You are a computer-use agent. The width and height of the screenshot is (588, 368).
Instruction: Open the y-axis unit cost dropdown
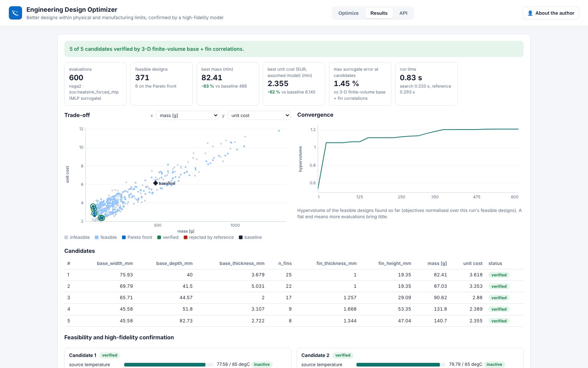259,116
